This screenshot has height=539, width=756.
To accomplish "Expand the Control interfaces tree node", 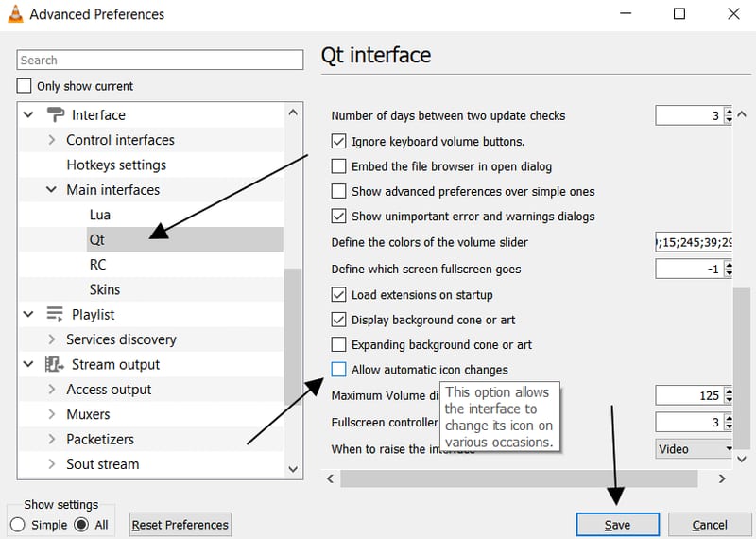I will click(x=52, y=140).
